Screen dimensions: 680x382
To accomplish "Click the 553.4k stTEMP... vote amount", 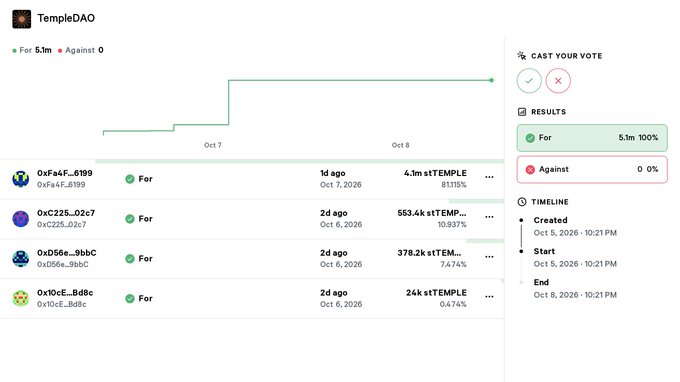I will click(432, 213).
